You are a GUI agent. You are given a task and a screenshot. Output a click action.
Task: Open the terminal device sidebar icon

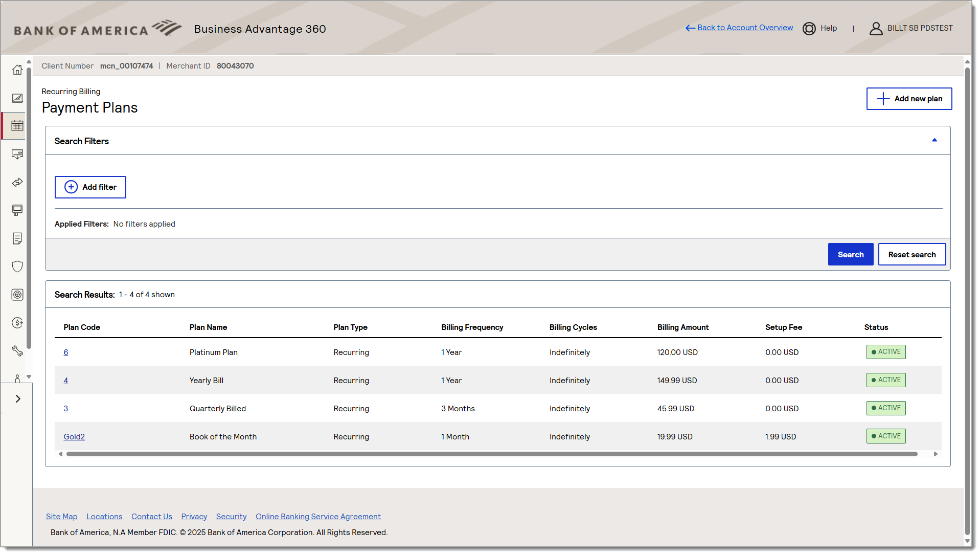click(17, 210)
